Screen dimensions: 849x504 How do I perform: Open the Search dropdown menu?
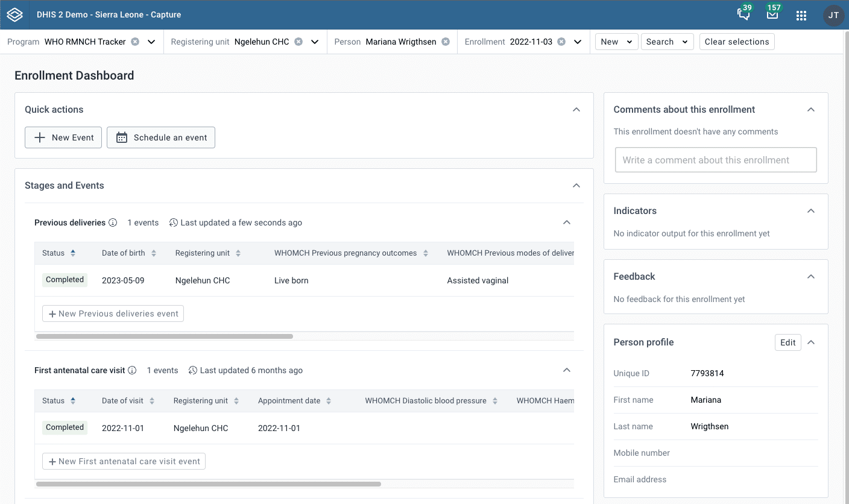click(668, 42)
